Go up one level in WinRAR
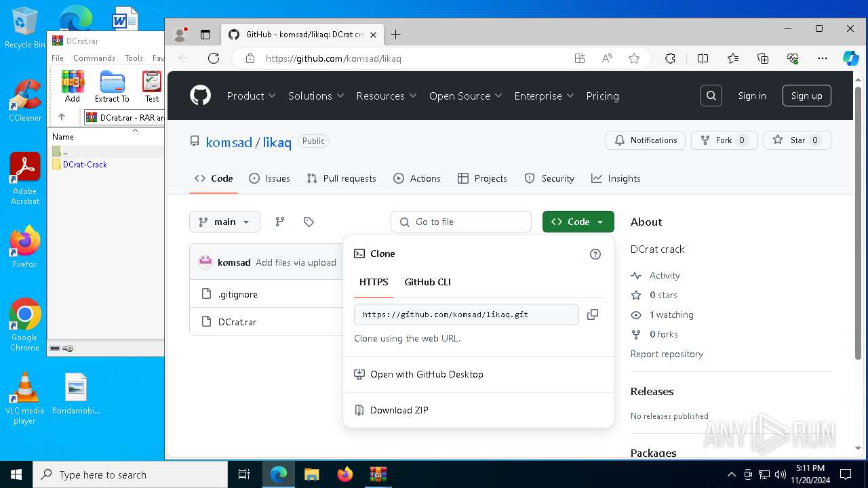This screenshot has width=868, height=488. pyautogui.click(x=62, y=117)
